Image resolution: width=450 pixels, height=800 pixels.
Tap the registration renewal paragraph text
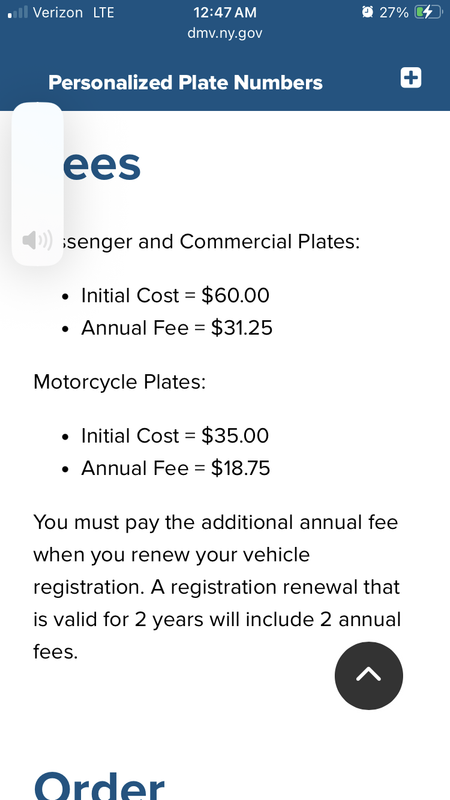click(217, 587)
